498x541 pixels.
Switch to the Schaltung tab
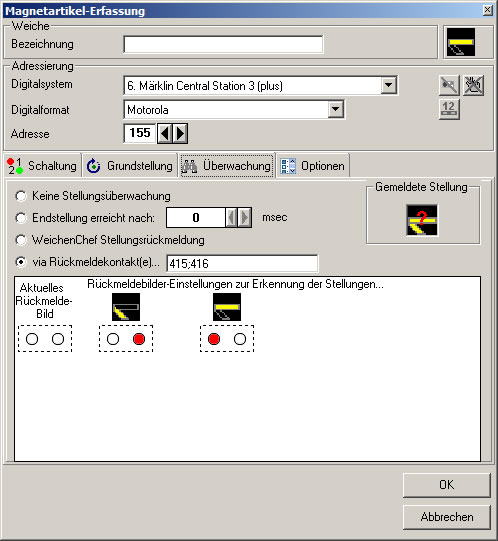click(42, 166)
